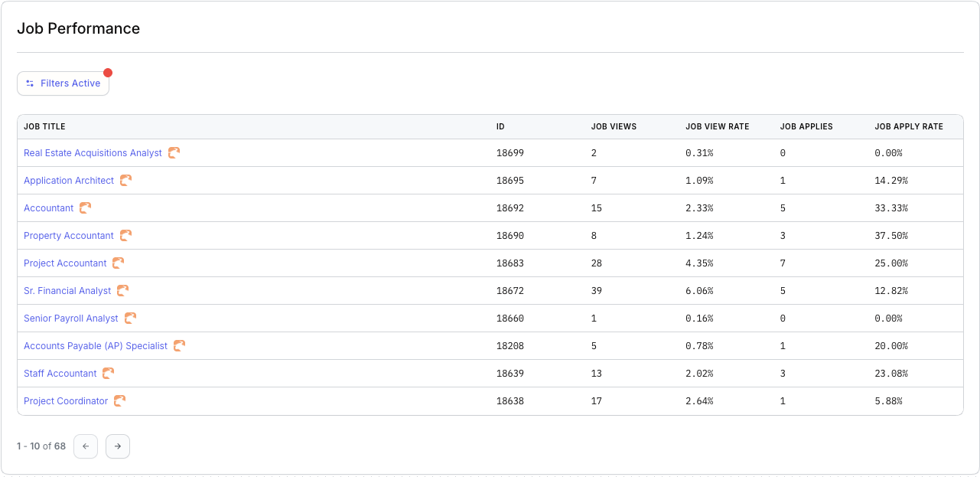Open the Sr. Financial Analyst job link
Image resolution: width=980 pixels, height=477 pixels.
click(x=67, y=291)
